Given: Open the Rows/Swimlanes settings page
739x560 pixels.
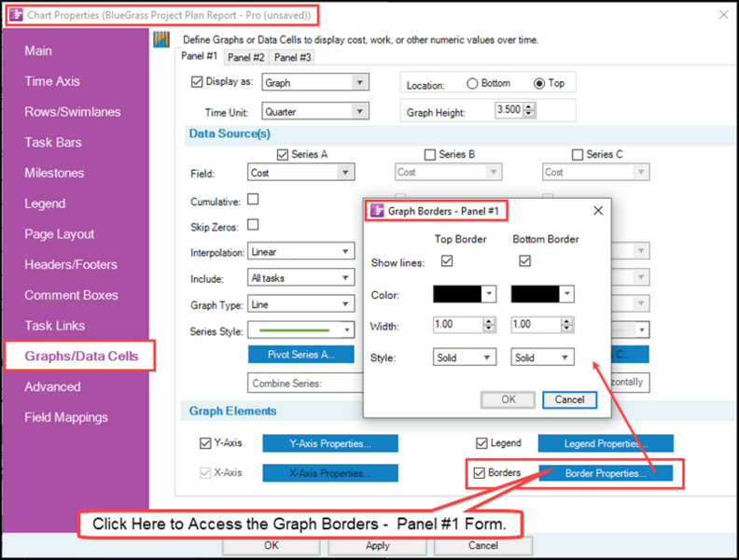Looking at the screenshot, I should [73, 112].
